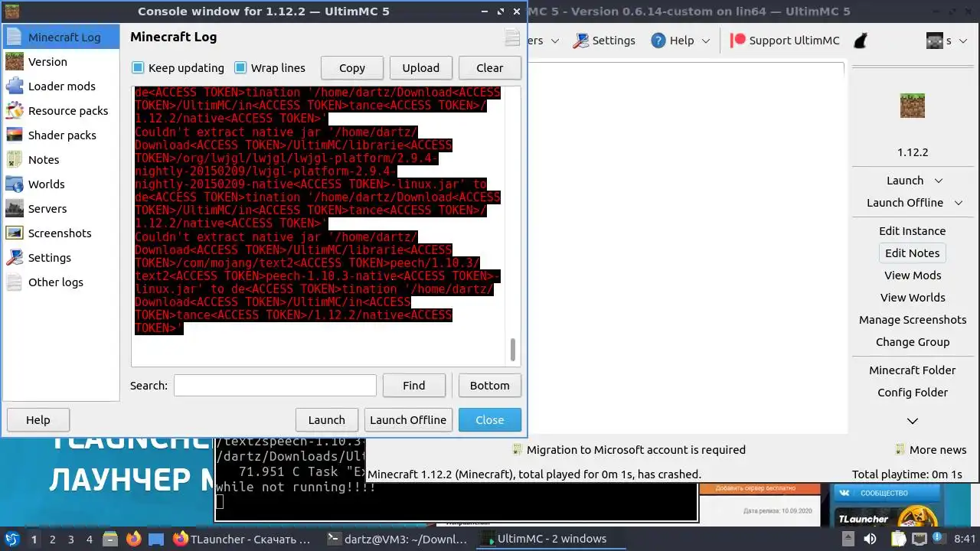Image resolution: width=980 pixels, height=551 pixels.
Task: Clear the Minecraft log
Action: click(490, 67)
